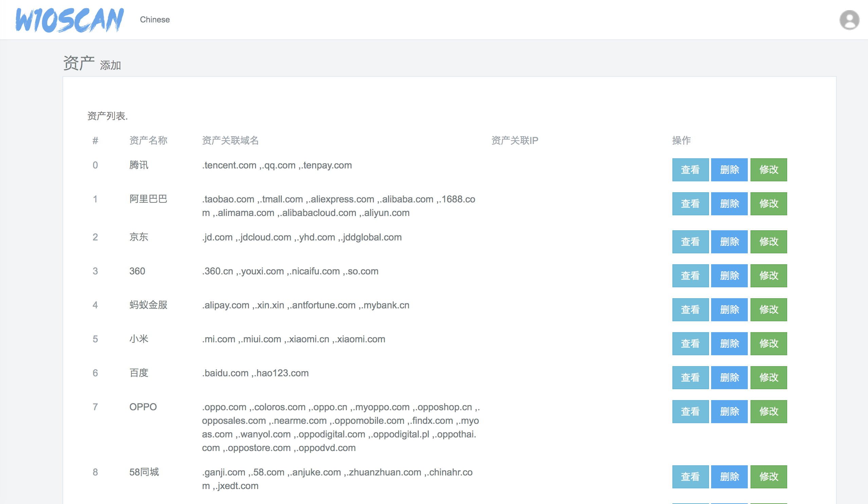868x504 pixels.
Task: Delete the 京东 asset
Action: (729, 241)
